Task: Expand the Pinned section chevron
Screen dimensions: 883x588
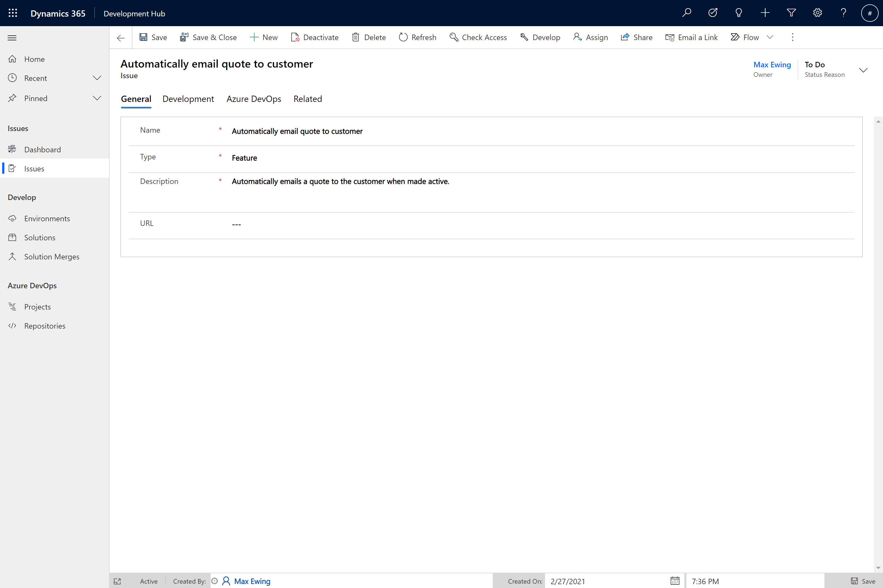Action: click(x=97, y=98)
